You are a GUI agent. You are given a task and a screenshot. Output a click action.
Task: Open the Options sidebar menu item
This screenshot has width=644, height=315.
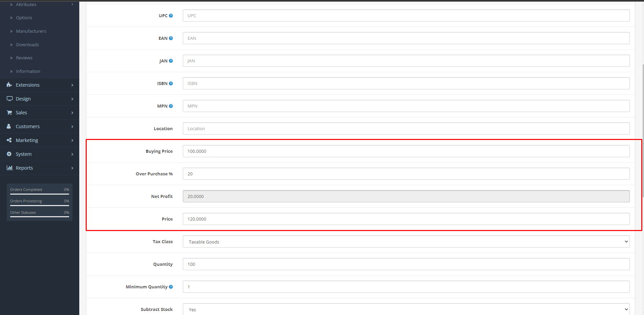coord(24,18)
